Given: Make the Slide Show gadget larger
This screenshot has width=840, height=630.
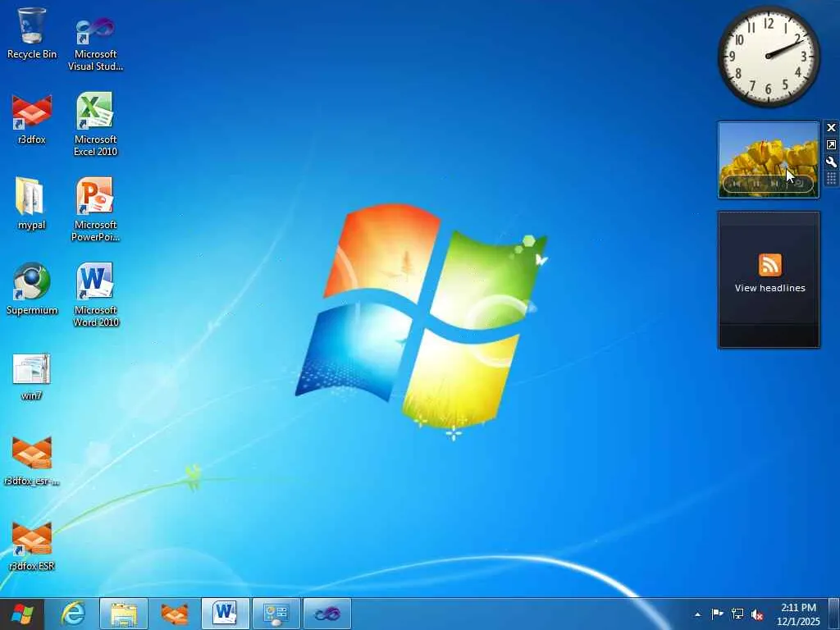Looking at the screenshot, I should point(831,144).
